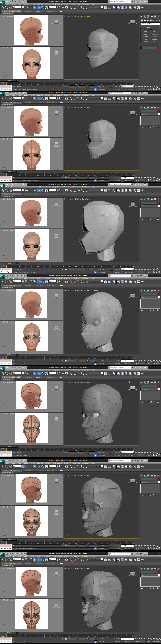The width and height of the screenshot is (161, 644).
Task: Choose the Cone primitive button
Action: coord(155,32)
